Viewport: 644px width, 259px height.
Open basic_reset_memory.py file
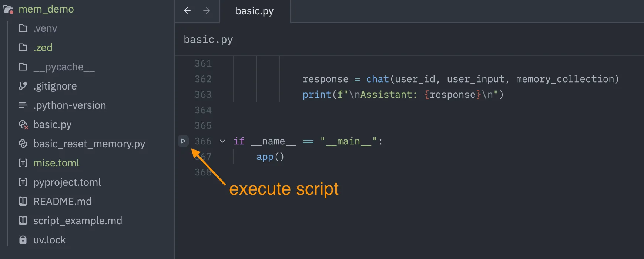tap(89, 144)
